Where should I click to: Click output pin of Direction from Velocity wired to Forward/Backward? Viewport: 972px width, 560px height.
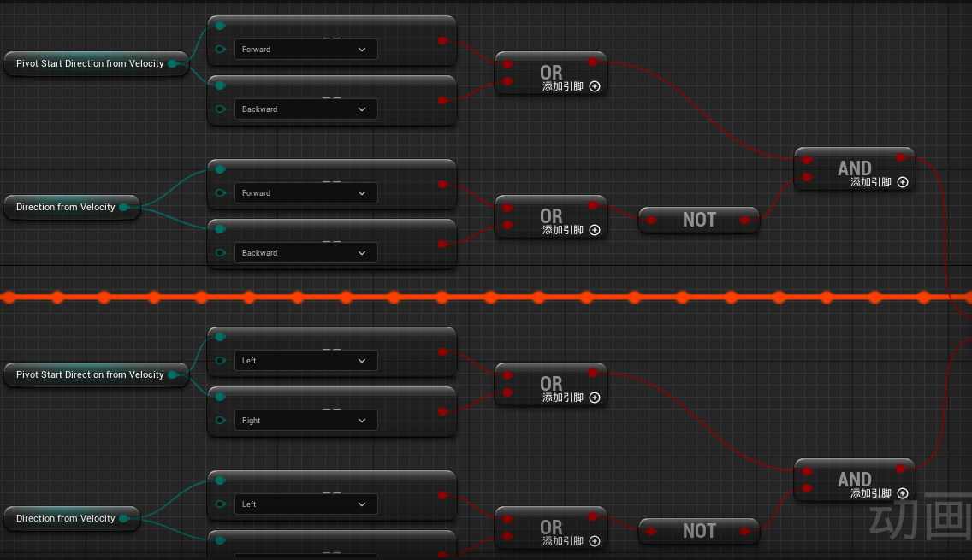click(x=124, y=207)
